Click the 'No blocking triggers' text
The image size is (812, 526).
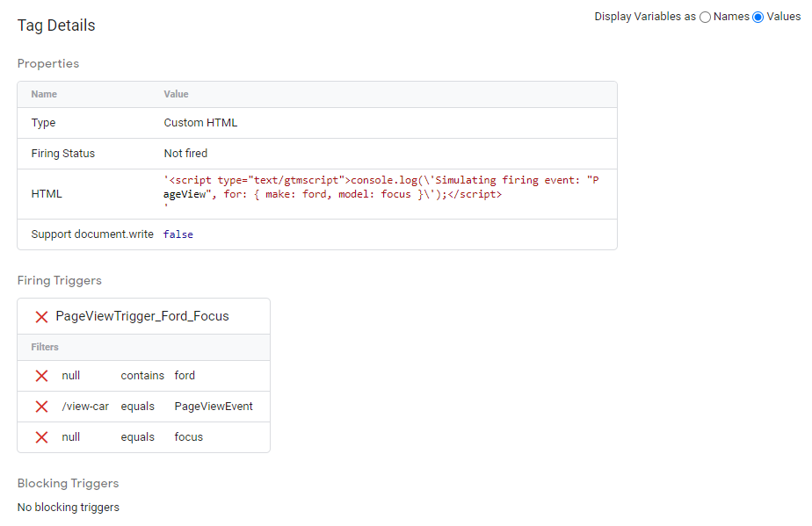(x=69, y=507)
